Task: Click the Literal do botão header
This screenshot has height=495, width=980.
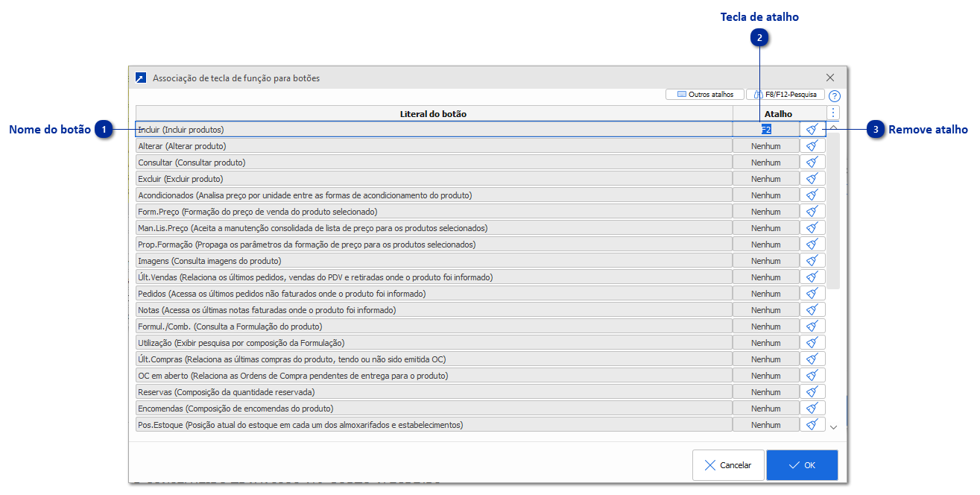Action: tap(433, 114)
